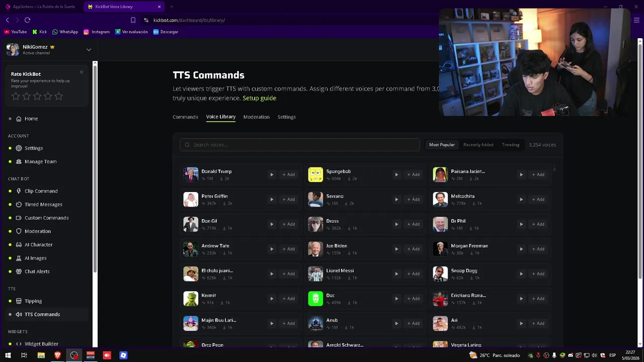Screen dimensions: 644x362
Task: Play the Morgan Freeman voice preview
Action: click(521, 249)
